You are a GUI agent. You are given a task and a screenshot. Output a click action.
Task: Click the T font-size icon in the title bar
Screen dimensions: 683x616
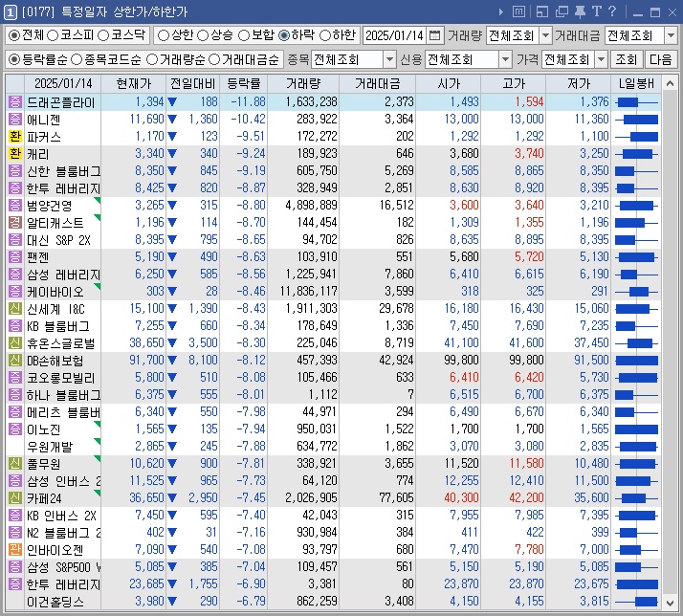pyautogui.click(x=596, y=11)
